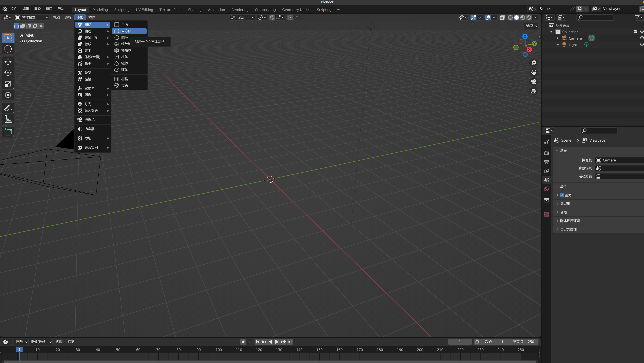This screenshot has width=644, height=363.
Task: Open the 全局 transform orientation dropdown
Action: click(242, 17)
